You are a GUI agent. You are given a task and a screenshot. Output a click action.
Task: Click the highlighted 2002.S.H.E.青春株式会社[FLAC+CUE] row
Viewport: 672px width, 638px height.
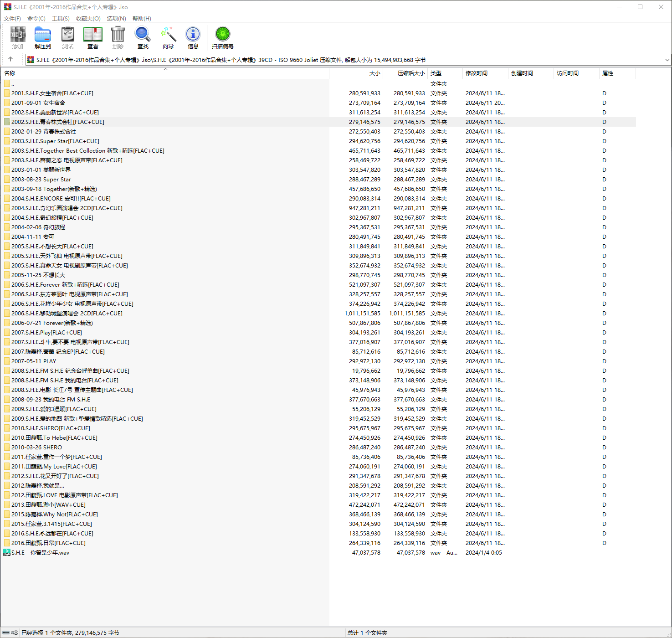point(318,122)
